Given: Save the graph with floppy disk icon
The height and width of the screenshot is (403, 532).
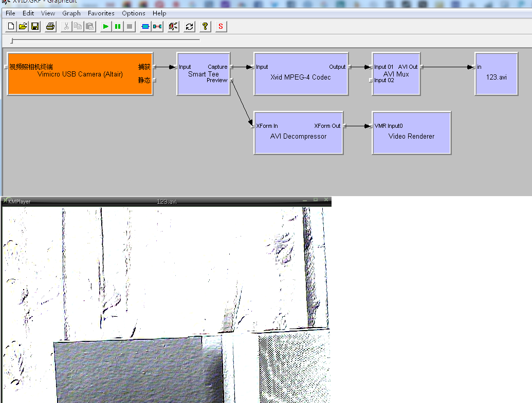Looking at the screenshot, I should point(35,26).
